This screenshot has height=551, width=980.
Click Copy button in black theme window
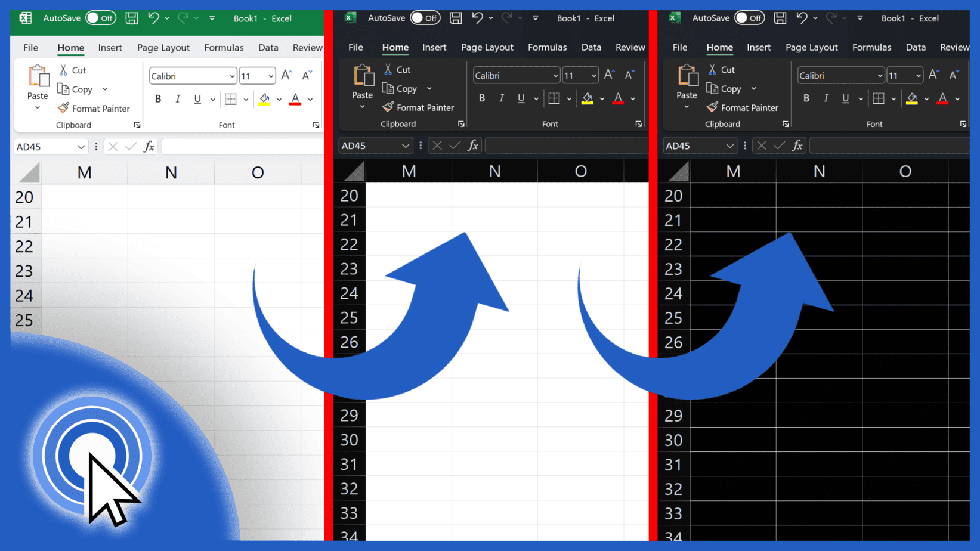pyautogui.click(x=724, y=89)
